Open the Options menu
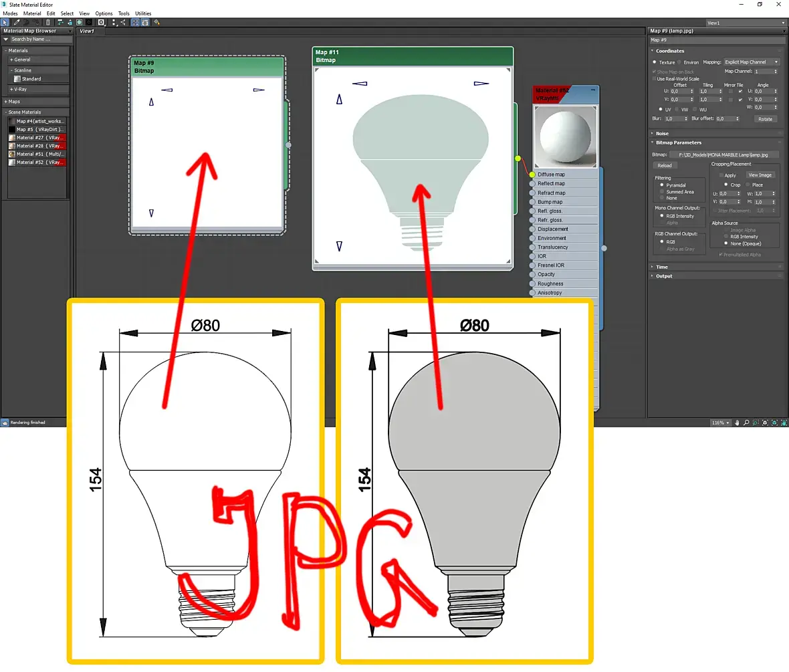Viewport: 789px width, 672px height. tap(104, 13)
